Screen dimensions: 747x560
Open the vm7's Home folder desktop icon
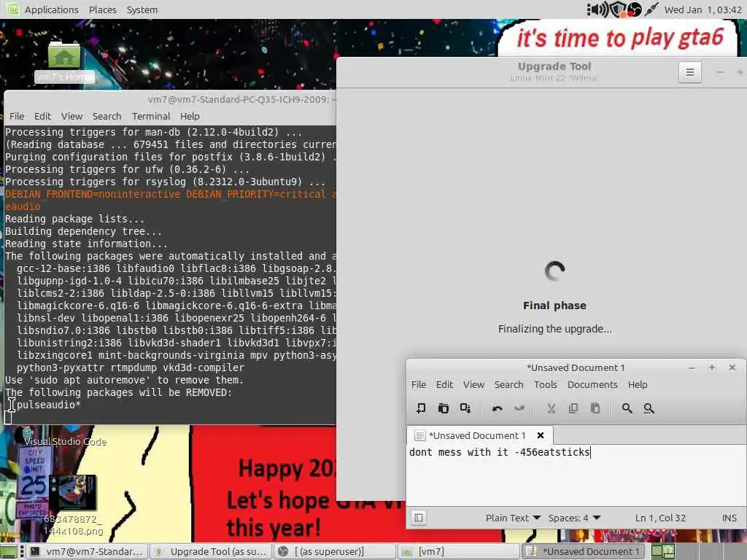(64, 62)
